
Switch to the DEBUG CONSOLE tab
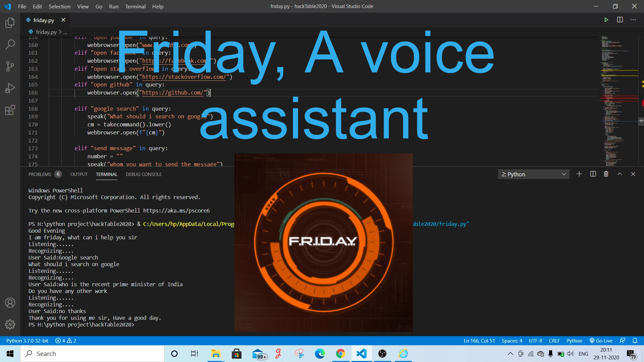pos(144,174)
